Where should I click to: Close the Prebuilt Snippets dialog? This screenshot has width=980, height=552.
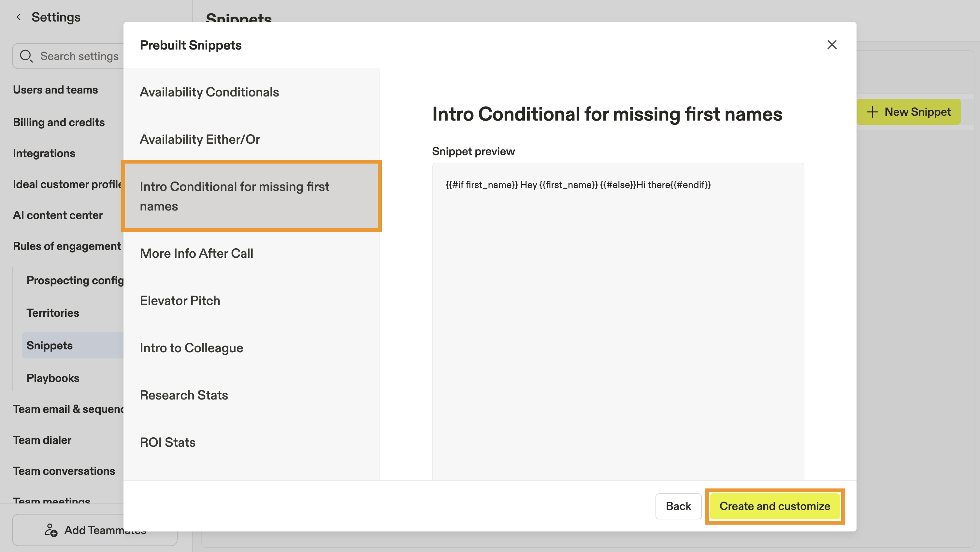click(x=832, y=45)
